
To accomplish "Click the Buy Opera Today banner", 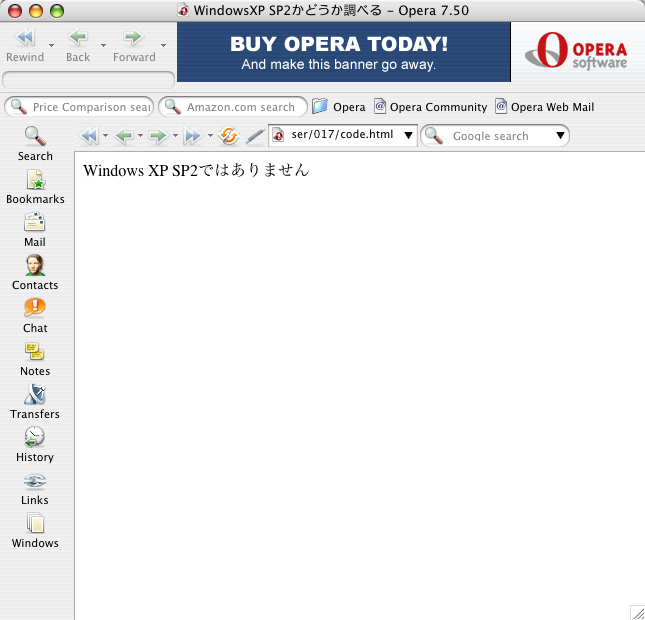I will [x=344, y=52].
